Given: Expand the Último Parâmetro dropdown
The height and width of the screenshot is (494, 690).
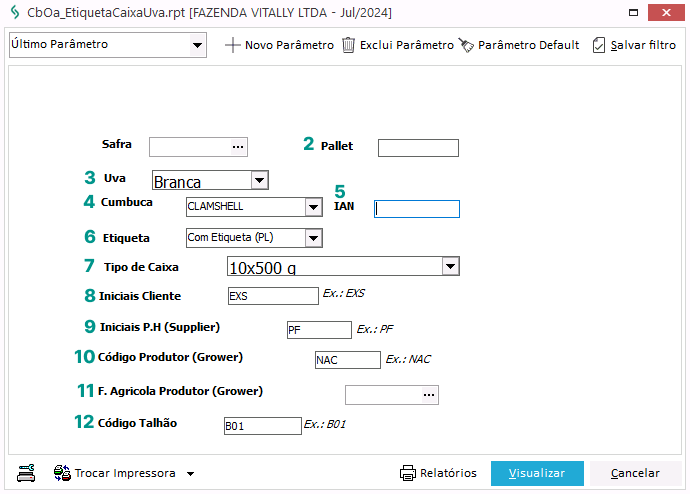Looking at the screenshot, I should [196, 45].
